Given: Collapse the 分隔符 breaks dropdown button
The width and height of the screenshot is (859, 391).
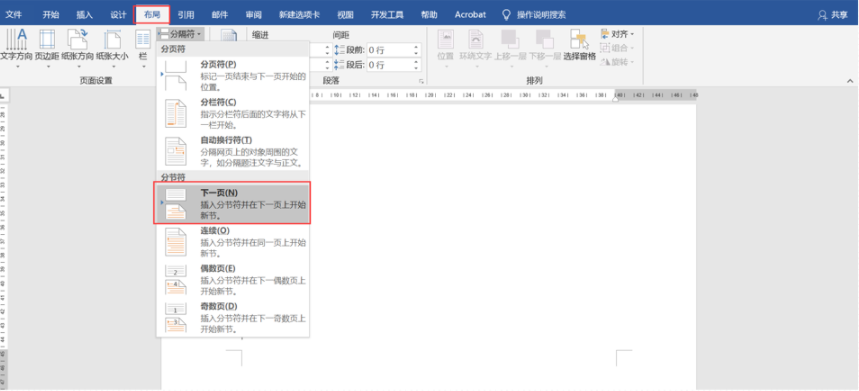Looking at the screenshot, I should pos(181,34).
